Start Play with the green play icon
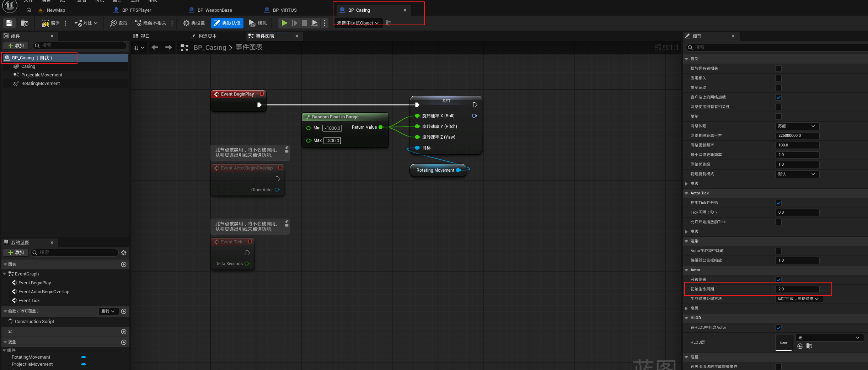The image size is (868, 370). pos(284,23)
